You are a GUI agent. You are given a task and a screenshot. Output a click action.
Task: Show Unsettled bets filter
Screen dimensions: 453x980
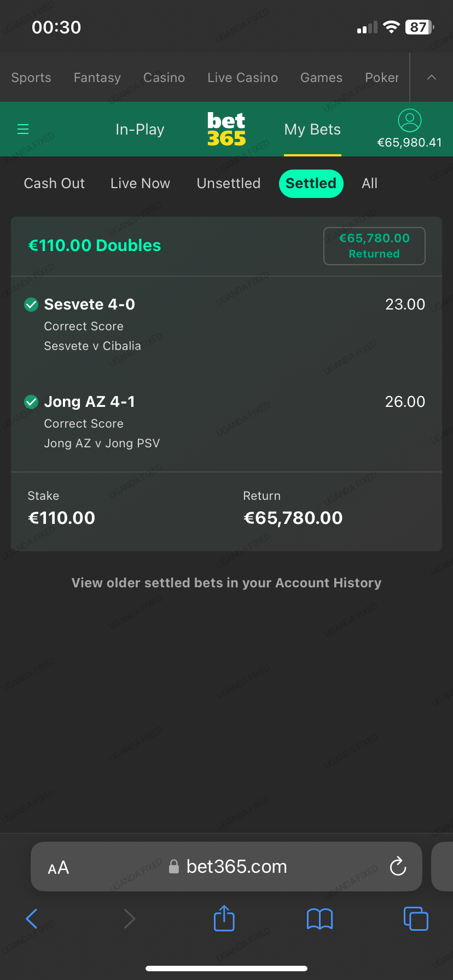tap(229, 183)
